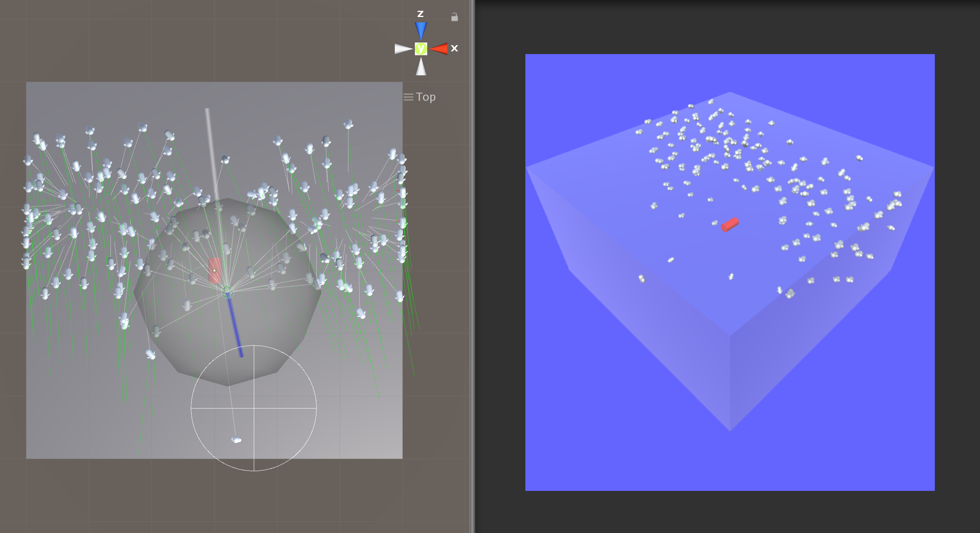Select the lone boid inside white circle
The width and height of the screenshot is (980, 533).
click(x=236, y=440)
